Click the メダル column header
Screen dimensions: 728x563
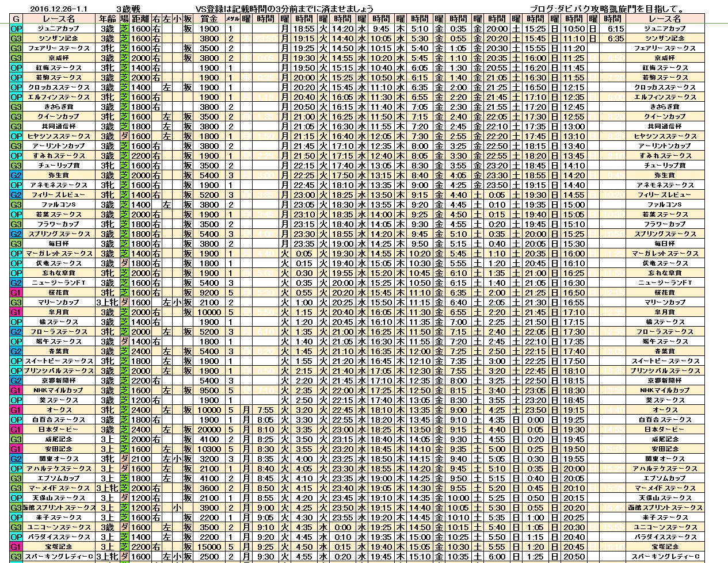(231, 18)
